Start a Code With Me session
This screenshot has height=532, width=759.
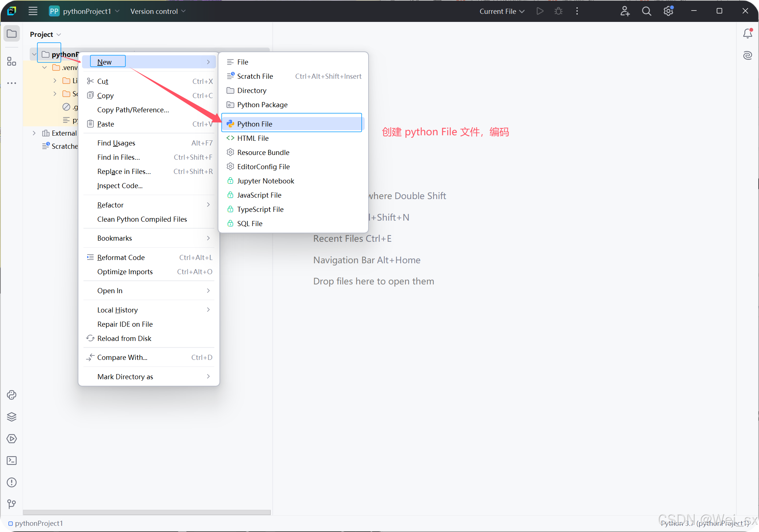pos(625,11)
